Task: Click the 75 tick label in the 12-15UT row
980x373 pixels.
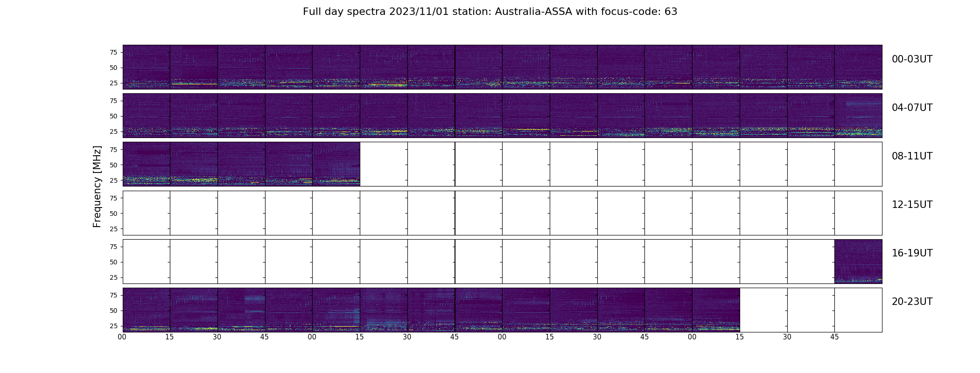Action: point(113,198)
